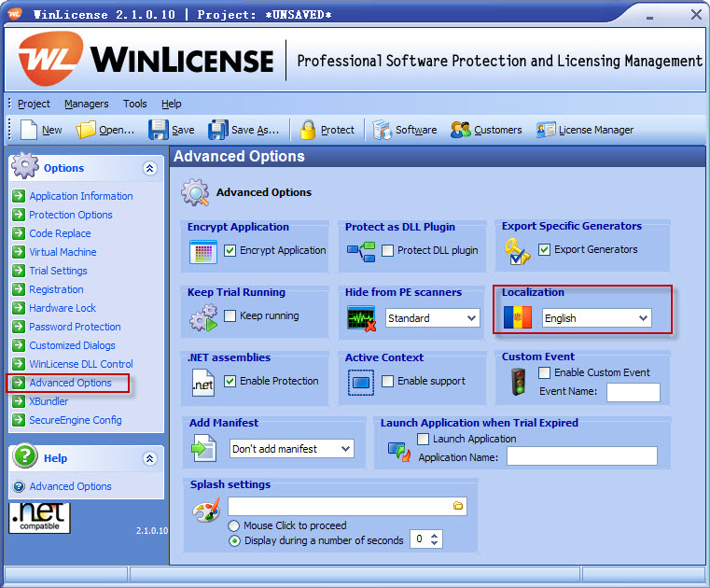Select Mouse Click to proceed radio button
This screenshot has height=588, width=710.
235,525
